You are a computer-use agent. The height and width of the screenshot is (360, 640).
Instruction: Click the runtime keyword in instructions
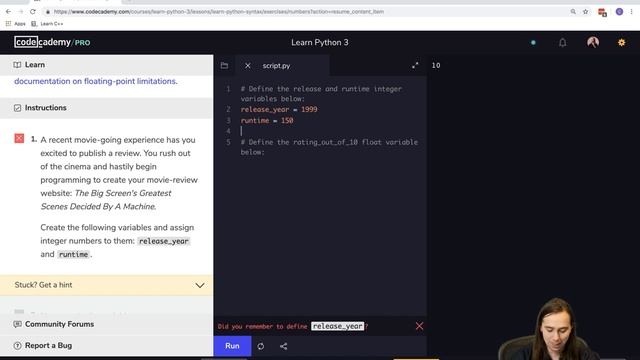(x=73, y=254)
